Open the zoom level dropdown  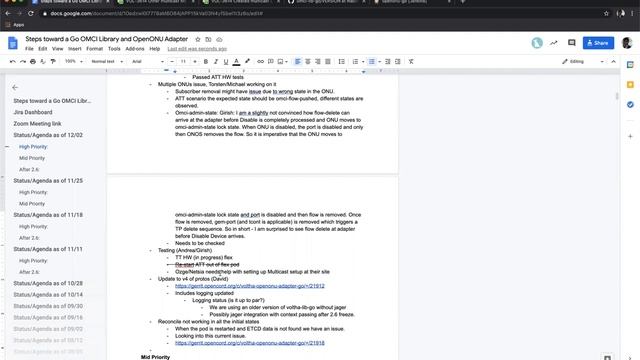pos(74,62)
